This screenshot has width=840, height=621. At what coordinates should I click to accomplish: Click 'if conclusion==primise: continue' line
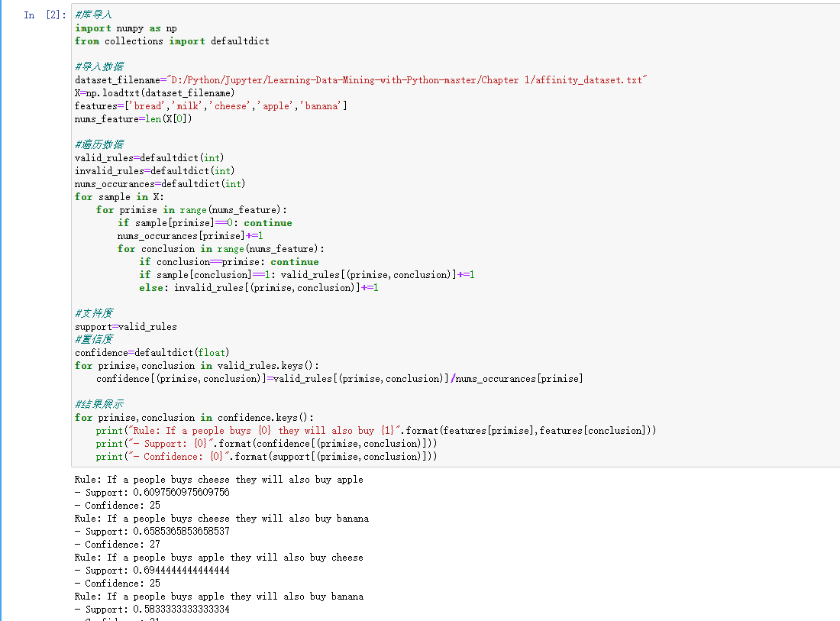(x=229, y=262)
